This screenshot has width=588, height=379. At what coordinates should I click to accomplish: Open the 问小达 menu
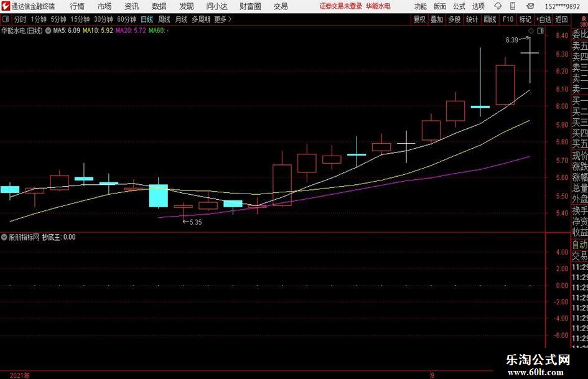[x=217, y=6]
